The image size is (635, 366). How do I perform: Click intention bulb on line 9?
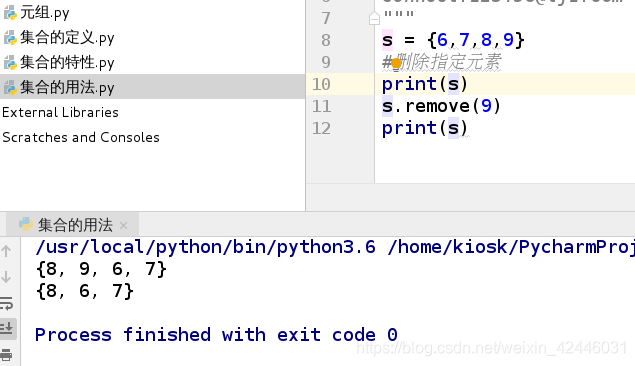pos(396,63)
